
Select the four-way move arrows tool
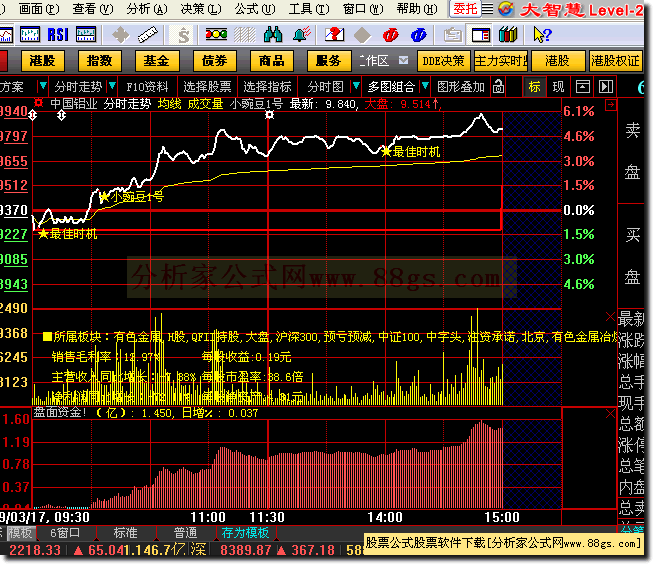pos(120,35)
